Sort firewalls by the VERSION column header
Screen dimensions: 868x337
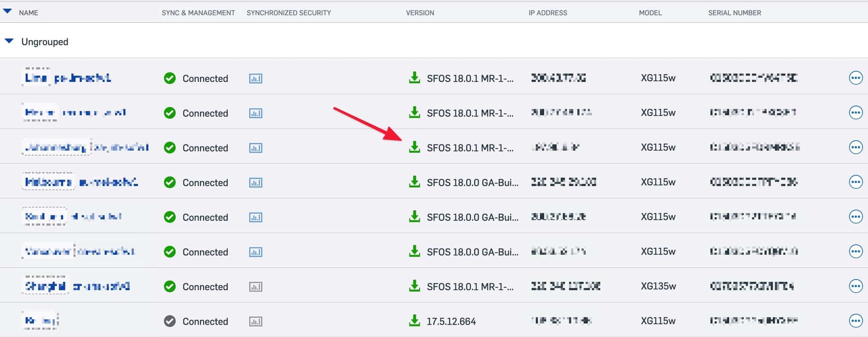pyautogui.click(x=420, y=13)
